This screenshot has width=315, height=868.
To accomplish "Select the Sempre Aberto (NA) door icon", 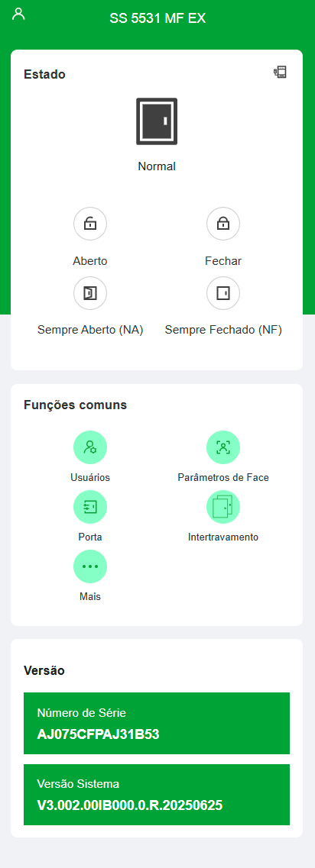I will coord(90,293).
